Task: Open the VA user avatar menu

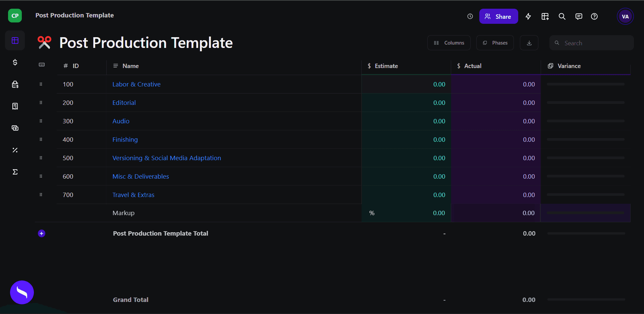Action: point(625,16)
